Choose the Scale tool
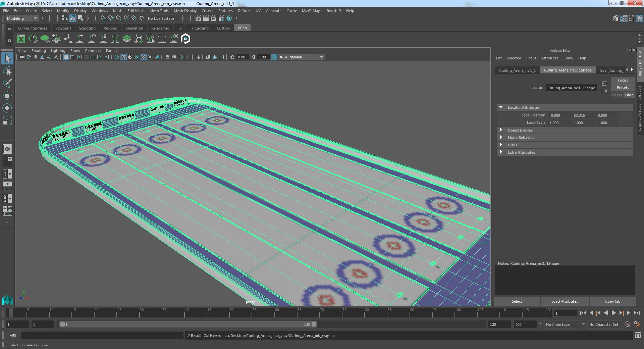Screen dimensions: 644x349 pos(7,120)
